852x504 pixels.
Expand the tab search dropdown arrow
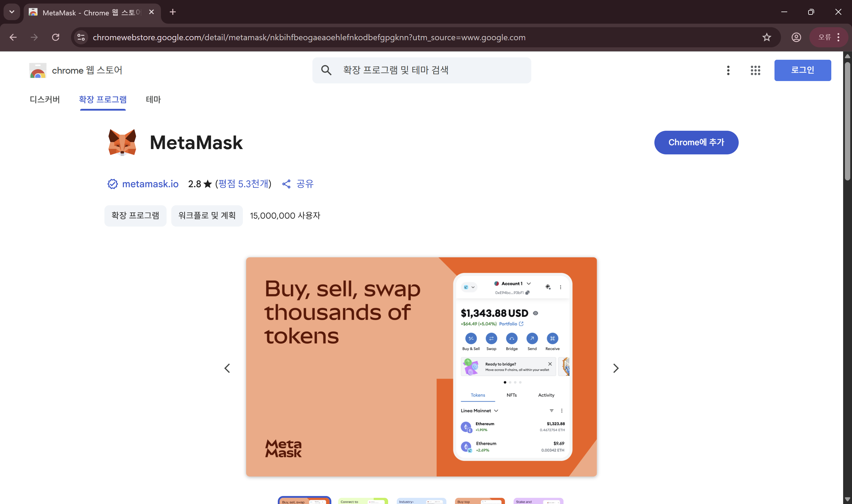click(12, 12)
